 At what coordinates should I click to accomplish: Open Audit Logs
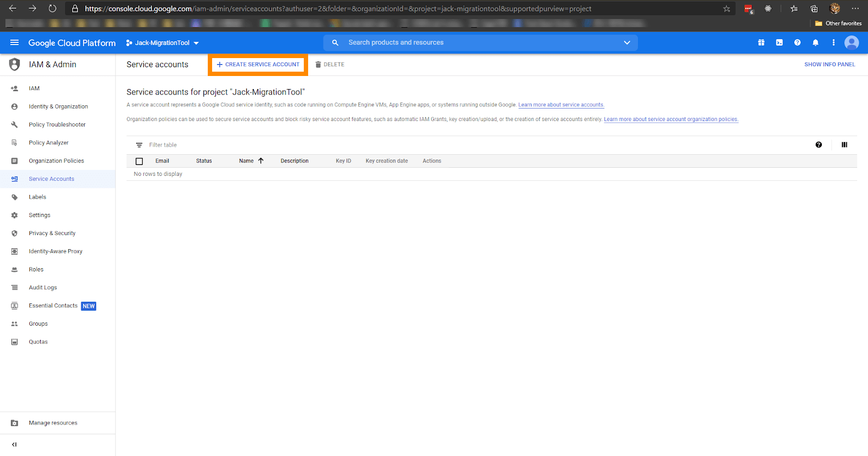click(43, 287)
